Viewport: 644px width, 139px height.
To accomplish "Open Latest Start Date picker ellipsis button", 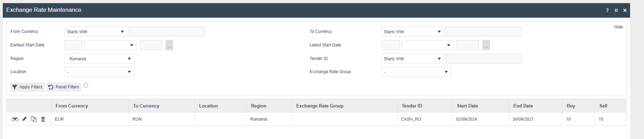I will point(486,45).
